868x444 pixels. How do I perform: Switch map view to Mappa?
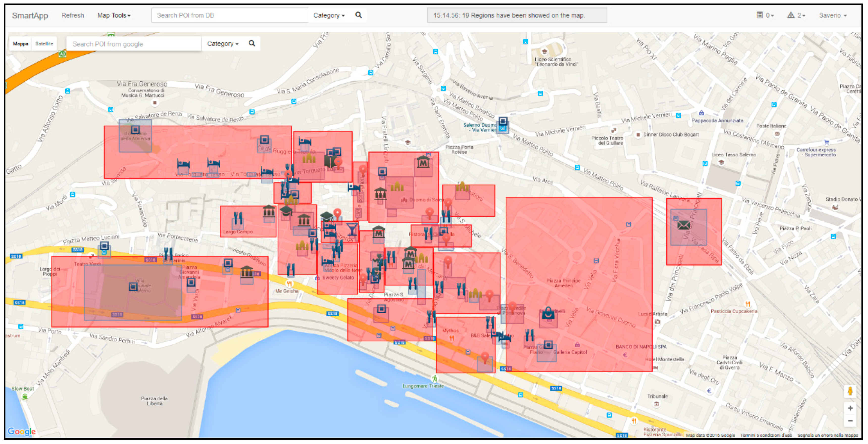click(21, 44)
